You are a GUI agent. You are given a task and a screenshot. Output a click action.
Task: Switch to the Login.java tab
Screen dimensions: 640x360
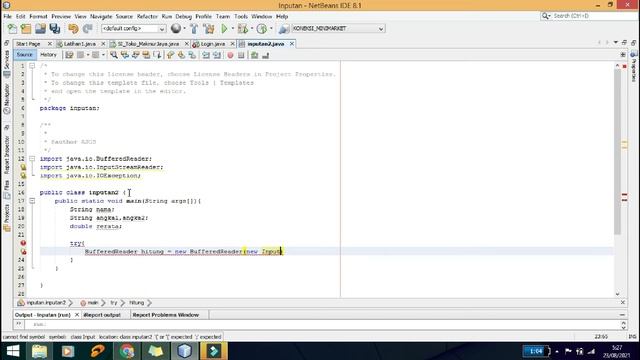213,44
